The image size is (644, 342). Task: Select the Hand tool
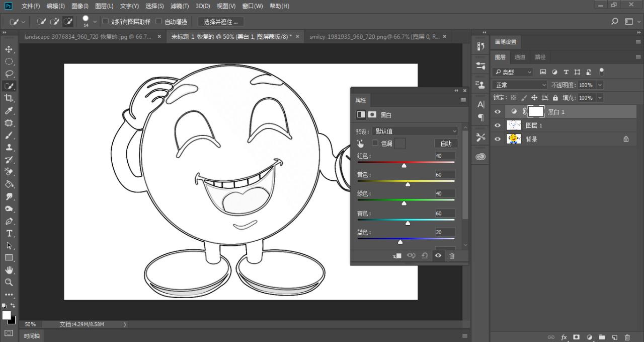pos(9,270)
